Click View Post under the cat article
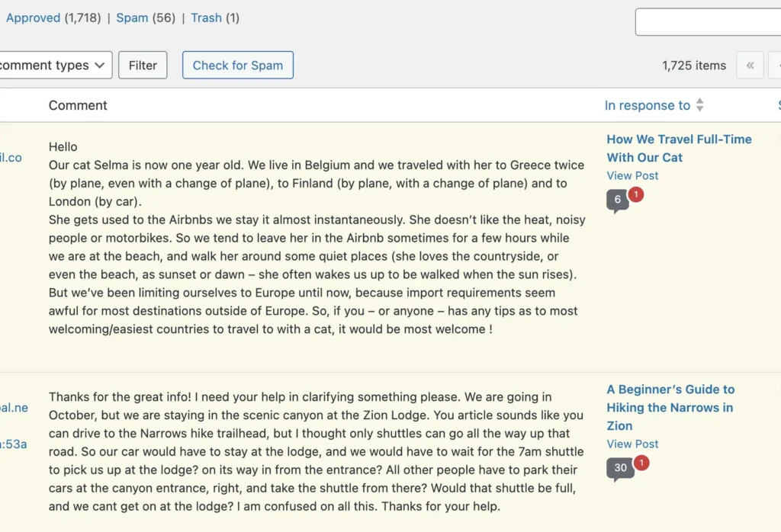781x532 pixels. pos(632,175)
